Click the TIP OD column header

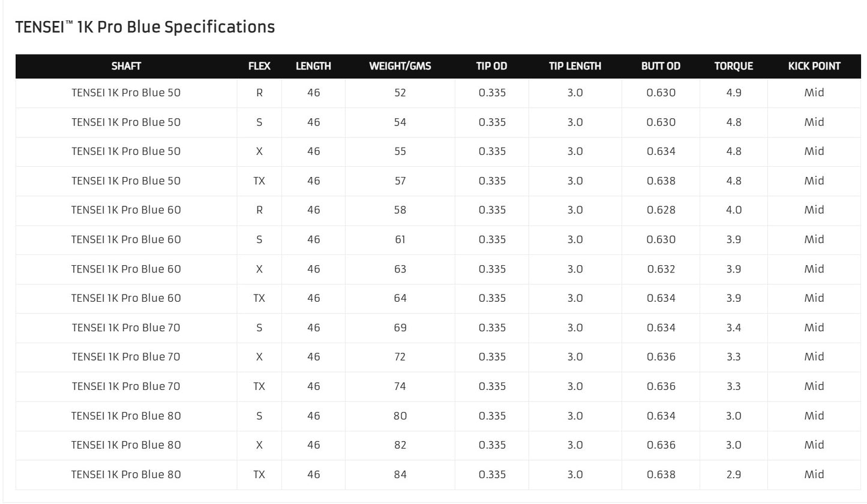491,66
